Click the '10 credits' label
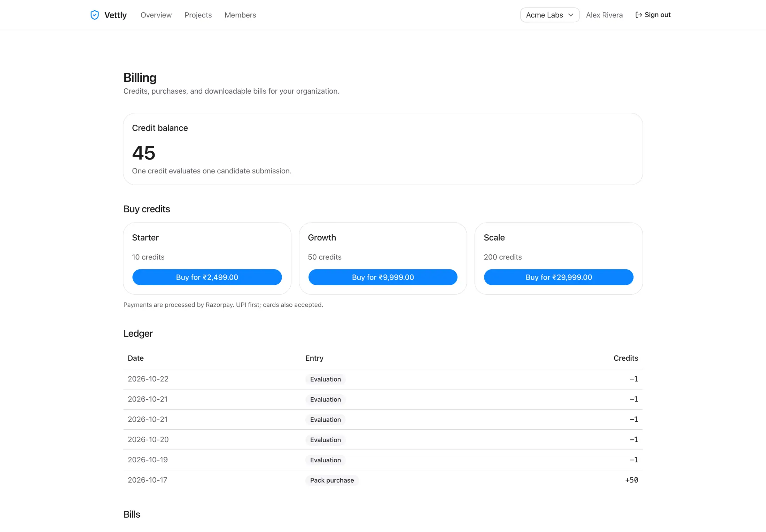The height and width of the screenshot is (532, 766). (x=148, y=257)
